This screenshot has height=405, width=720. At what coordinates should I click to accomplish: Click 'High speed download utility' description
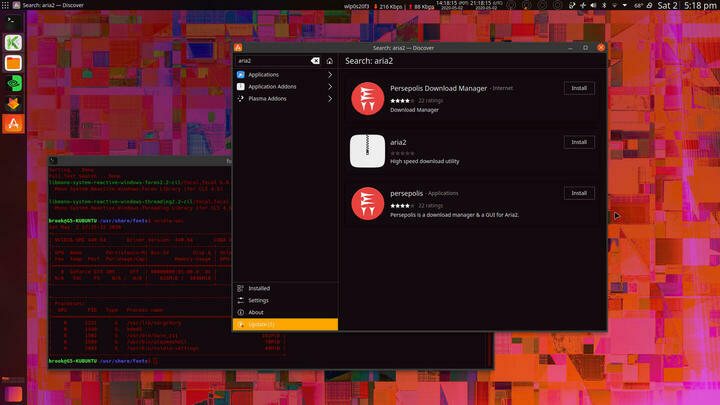pos(424,161)
